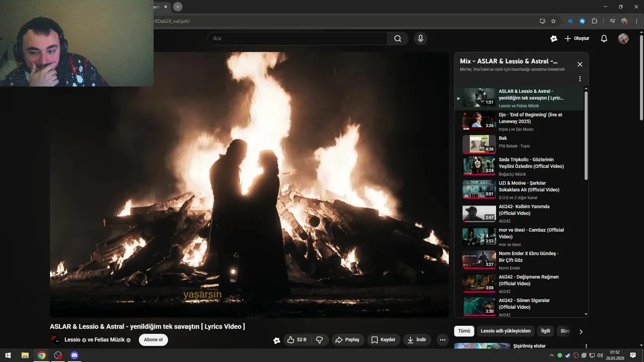This screenshot has width=644, height=362.
Task: Like the video with thumbs up 52 B
Action: (x=296, y=340)
